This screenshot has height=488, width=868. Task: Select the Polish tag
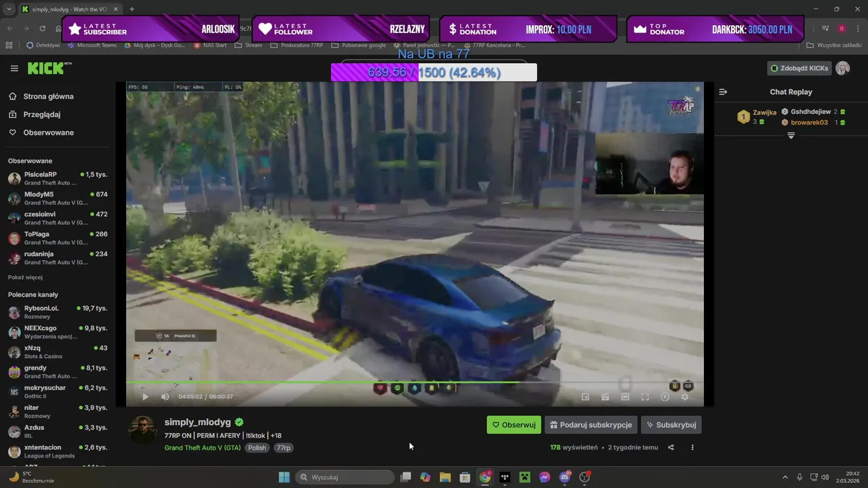257,448
